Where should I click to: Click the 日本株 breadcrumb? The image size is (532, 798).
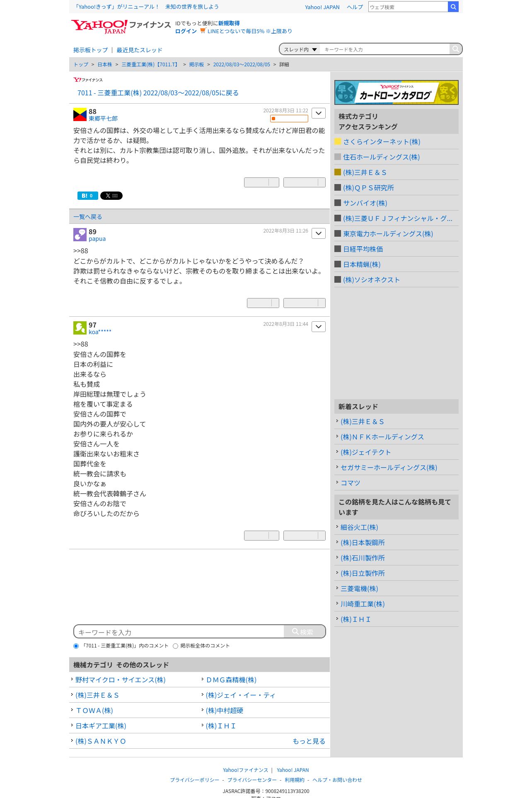tap(105, 65)
